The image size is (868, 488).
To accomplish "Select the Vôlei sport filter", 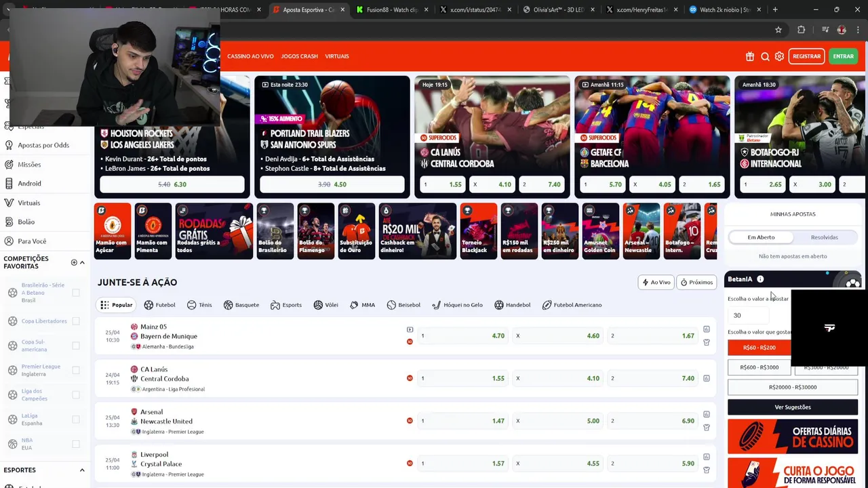I will point(325,305).
